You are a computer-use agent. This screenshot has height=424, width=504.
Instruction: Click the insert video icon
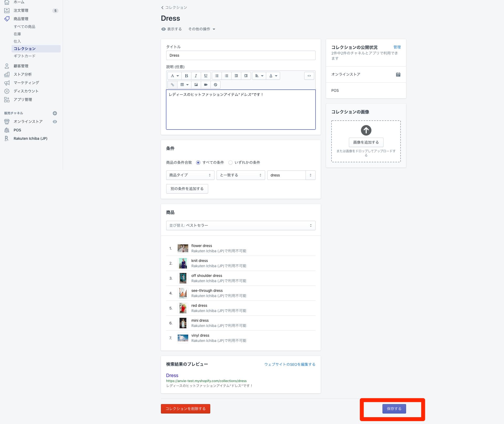pos(206,85)
